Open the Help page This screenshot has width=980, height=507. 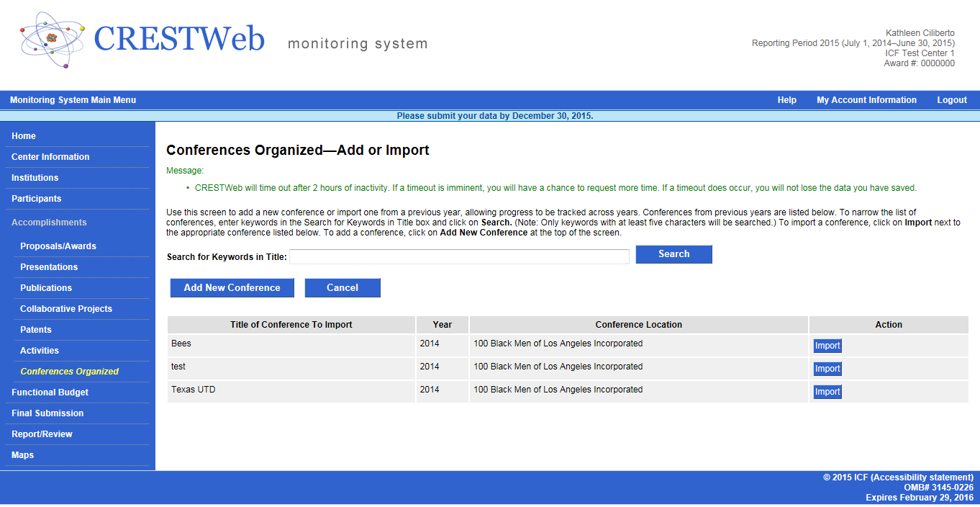coord(787,100)
